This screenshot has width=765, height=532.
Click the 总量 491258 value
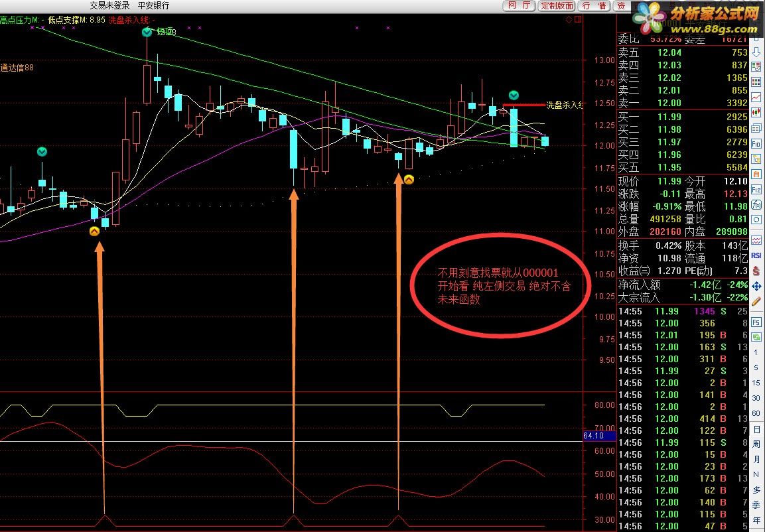coord(665,220)
